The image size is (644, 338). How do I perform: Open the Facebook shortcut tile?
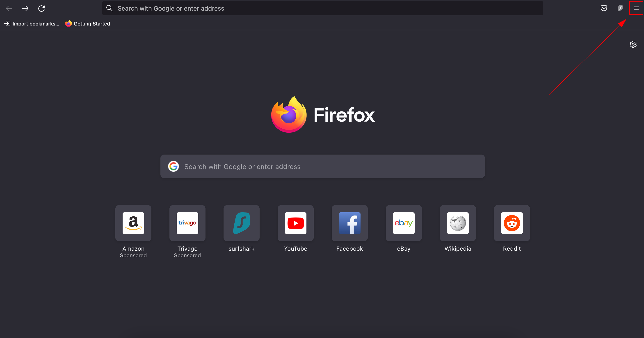(x=349, y=223)
